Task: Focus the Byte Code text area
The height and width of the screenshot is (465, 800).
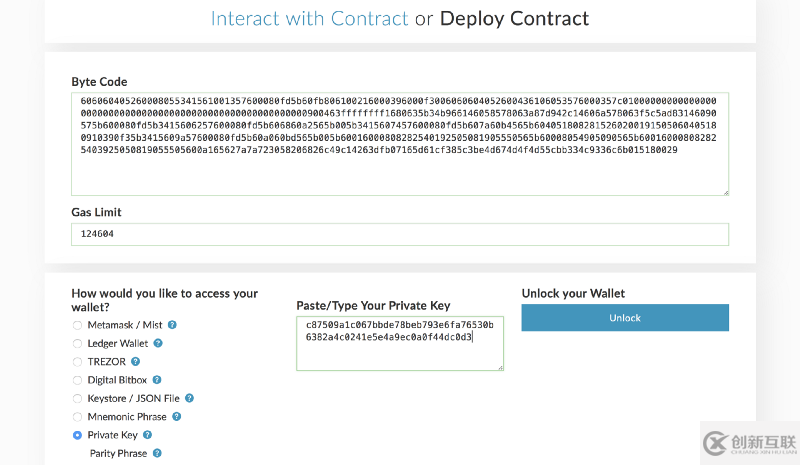Action: click(x=400, y=144)
